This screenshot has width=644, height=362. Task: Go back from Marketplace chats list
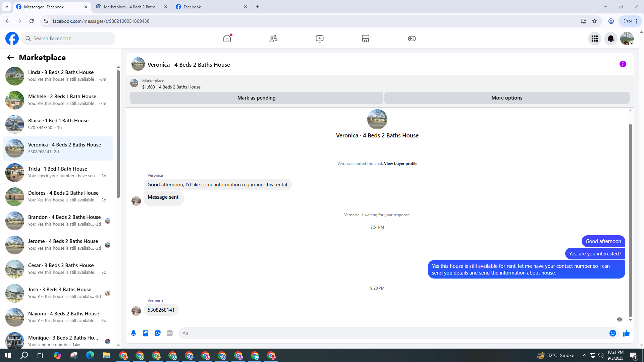(10, 57)
